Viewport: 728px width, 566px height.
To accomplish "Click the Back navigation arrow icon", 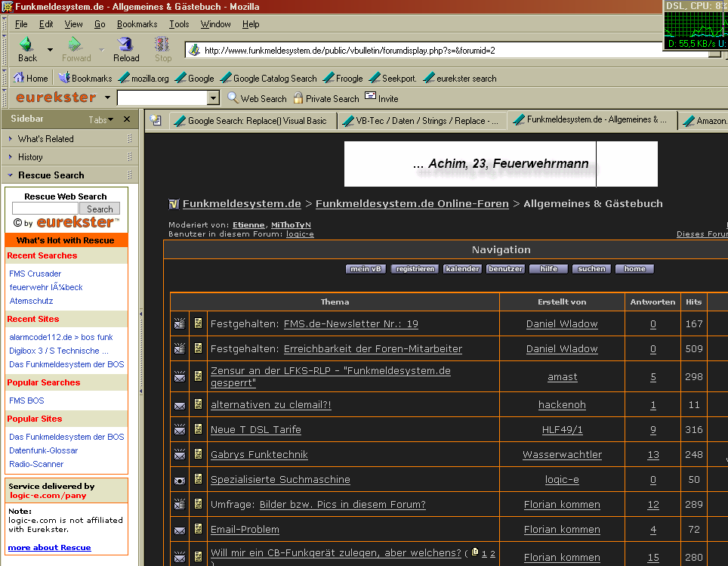I will point(26,45).
